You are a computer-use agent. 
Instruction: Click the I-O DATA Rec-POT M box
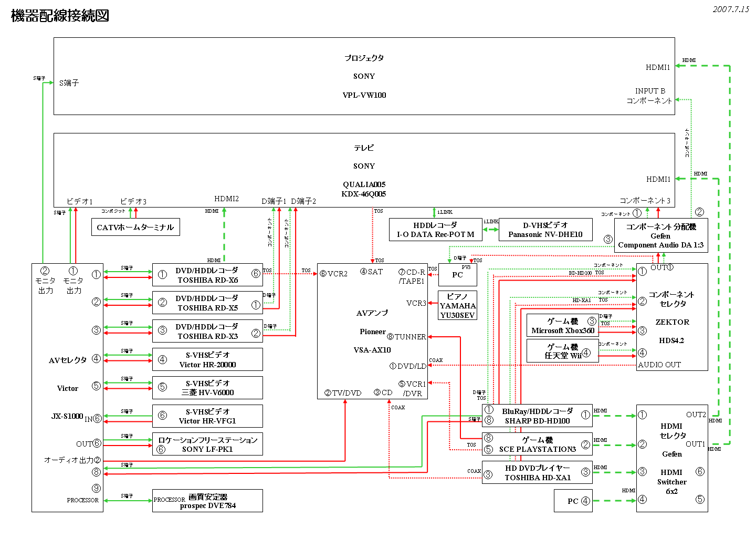pyautogui.click(x=435, y=230)
